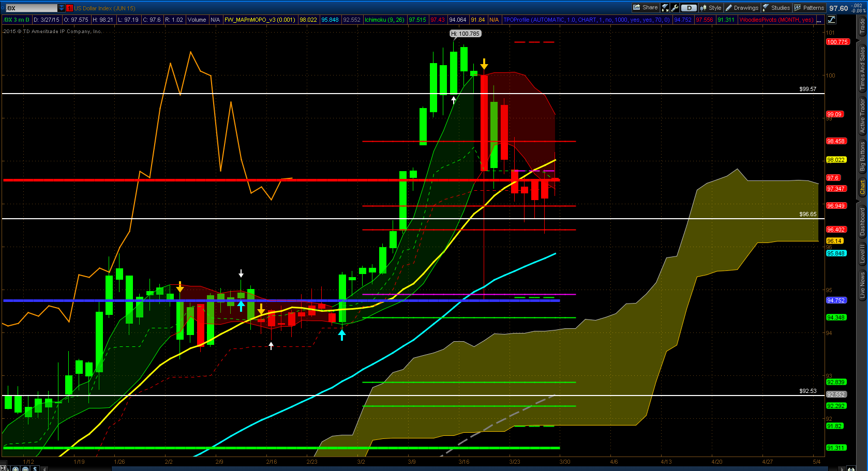The image size is (868, 471).
Task: Click the small circle left of symbol field
Action: (2, 8)
